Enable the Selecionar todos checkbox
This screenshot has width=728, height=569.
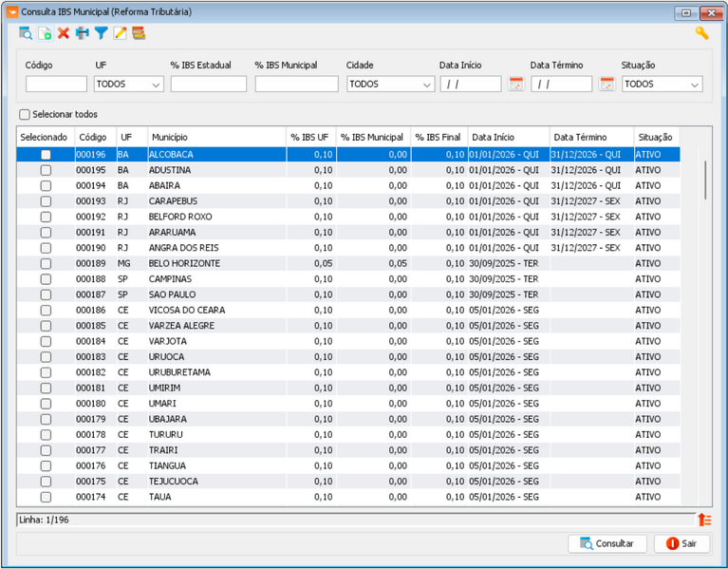[25, 114]
